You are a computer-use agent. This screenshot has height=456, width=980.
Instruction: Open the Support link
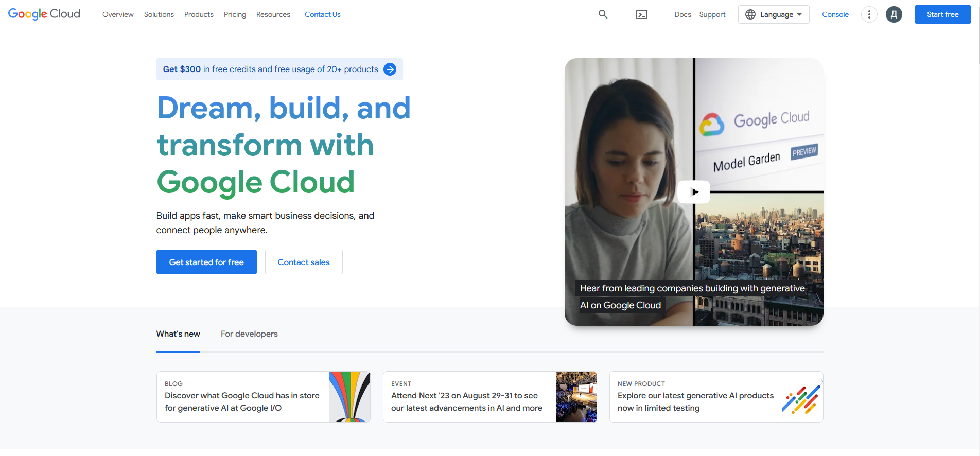[x=712, y=14]
